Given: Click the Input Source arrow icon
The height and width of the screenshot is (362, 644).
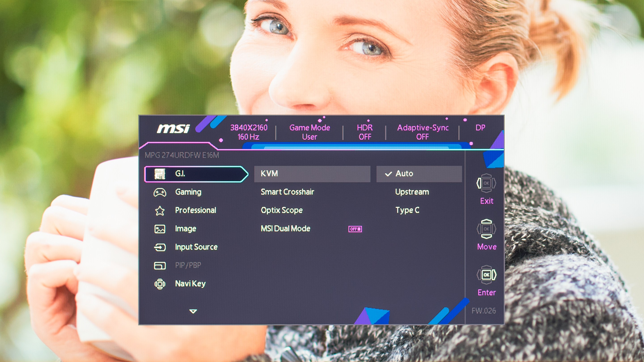Looking at the screenshot, I should [x=160, y=247].
